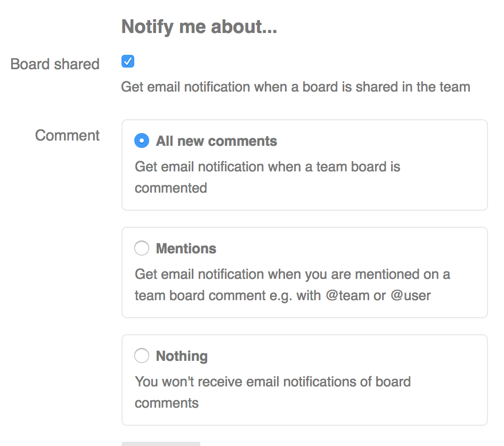Click the board shared email notification description

click(296, 87)
